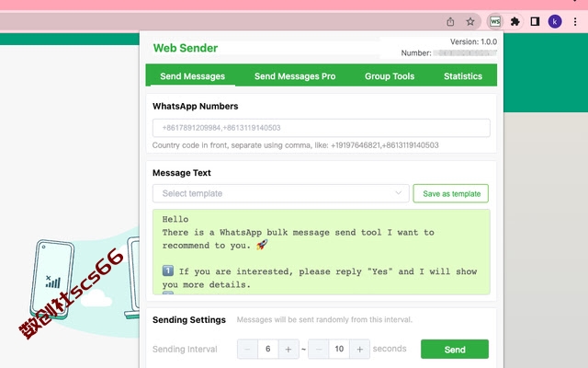The image size is (588, 368).
Task: Click the Web Sender title
Action: tap(186, 48)
